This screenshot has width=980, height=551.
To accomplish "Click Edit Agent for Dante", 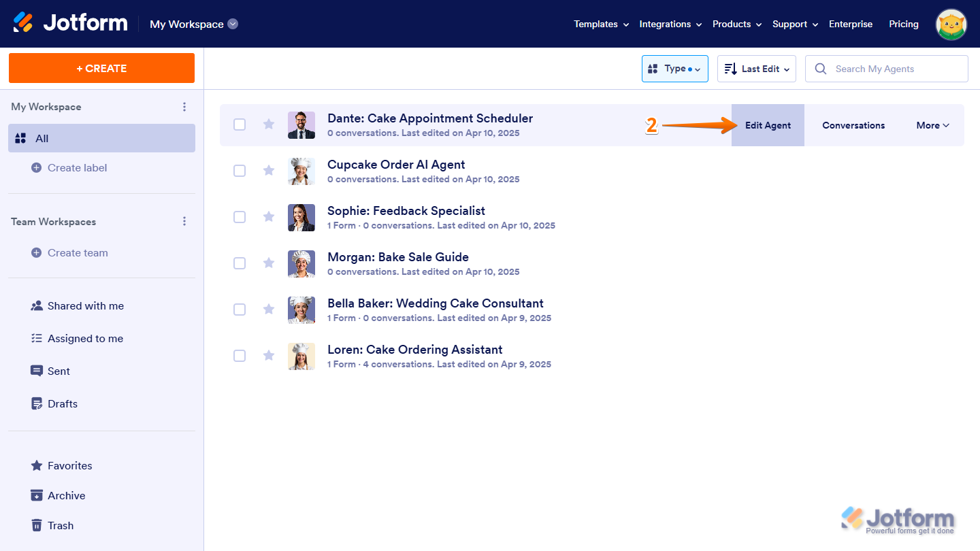I will point(768,125).
